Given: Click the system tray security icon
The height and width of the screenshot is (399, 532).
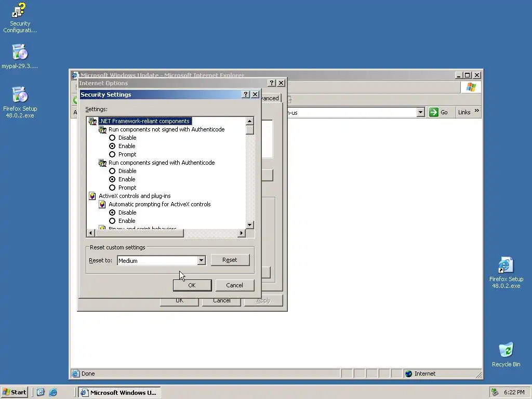Looking at the screenshot, I should pos(495,392).
